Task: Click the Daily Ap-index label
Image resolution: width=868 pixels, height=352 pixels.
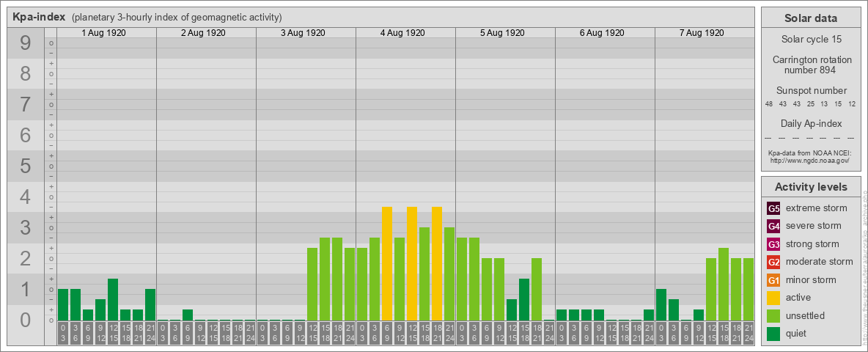Action: pos(811,123)
